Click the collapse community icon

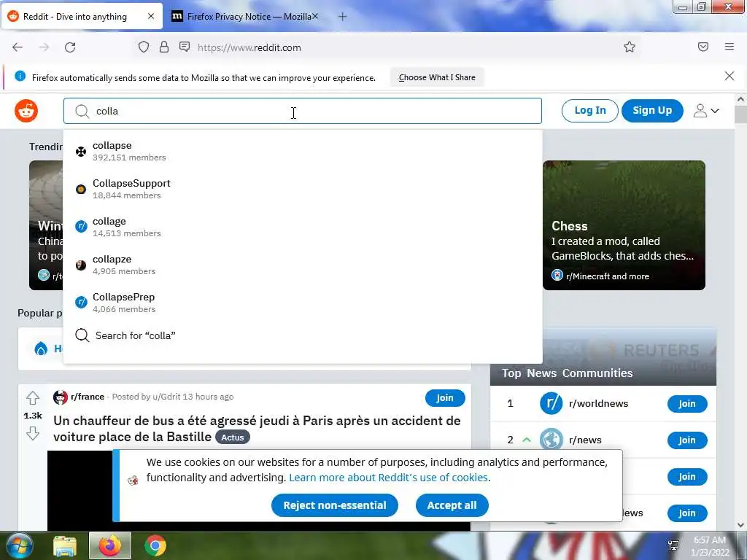coord(81,152)
